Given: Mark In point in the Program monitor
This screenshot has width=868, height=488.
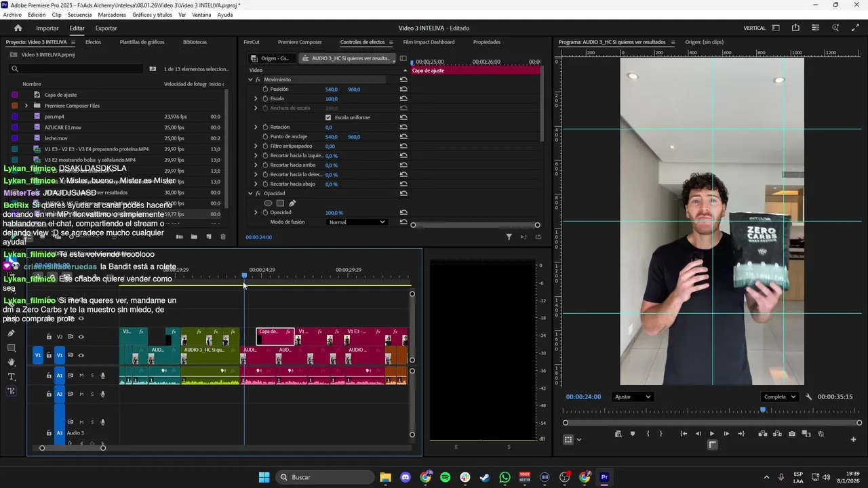Looking at the screenshot, I should [x=648, y=434].
